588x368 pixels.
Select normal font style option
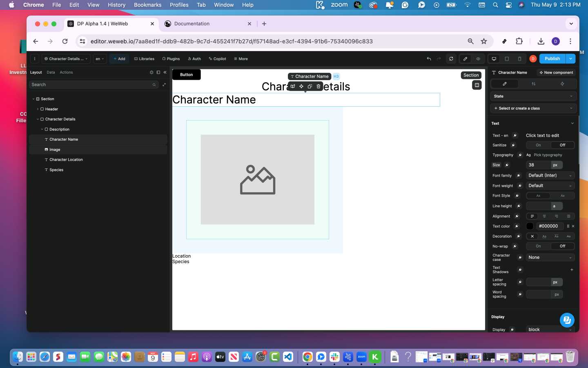(x=538, y=196)
